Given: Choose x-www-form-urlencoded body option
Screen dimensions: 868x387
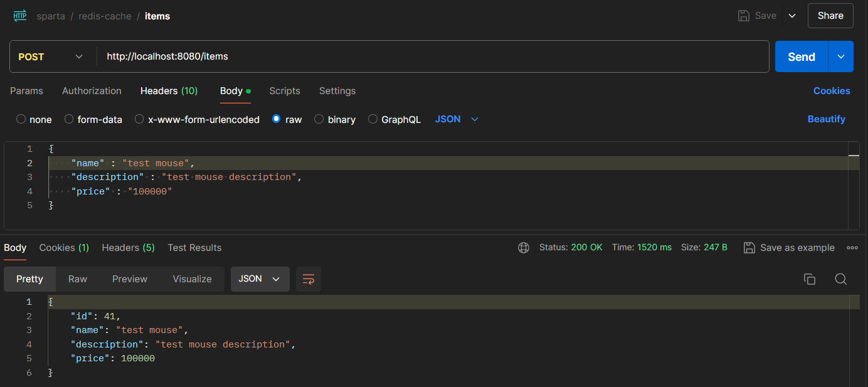Looking at the screenshot, I should (139, 119).
